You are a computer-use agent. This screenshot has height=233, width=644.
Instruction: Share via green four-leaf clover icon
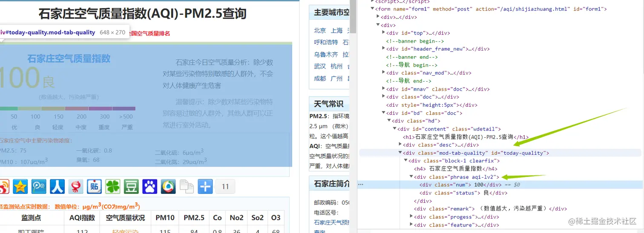click(x=113, y=186)
